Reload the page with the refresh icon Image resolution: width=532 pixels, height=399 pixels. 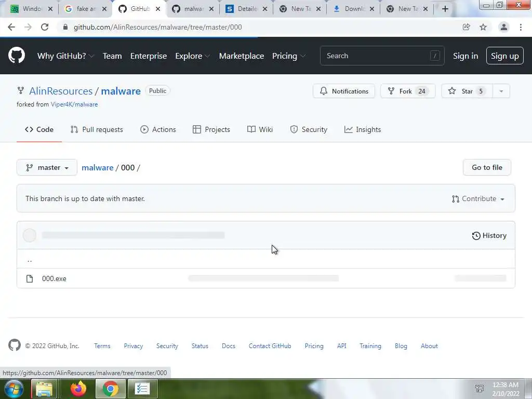pyautogui.click(x=45, y=27)
